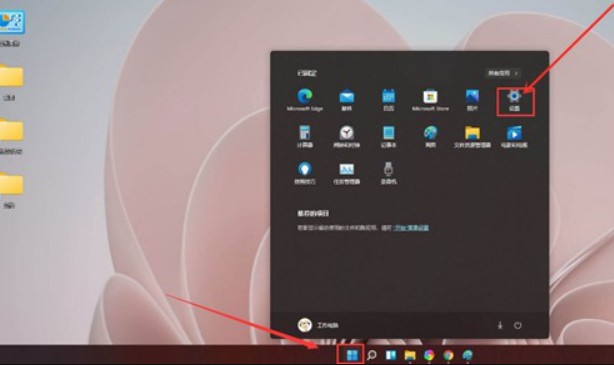This screenshot has width=614, height=365.
Task: Open Search magnifier on the taskbar
Action: 372,355
